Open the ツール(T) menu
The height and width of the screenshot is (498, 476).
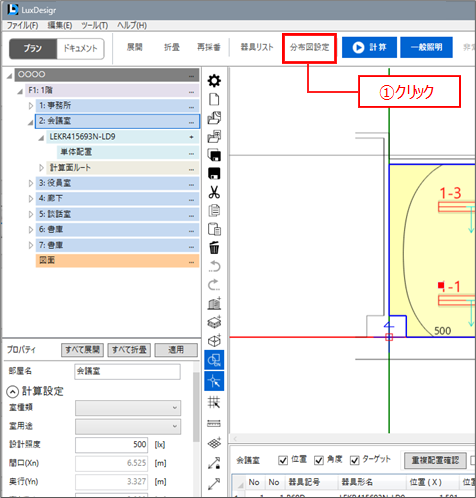(95, 25)
